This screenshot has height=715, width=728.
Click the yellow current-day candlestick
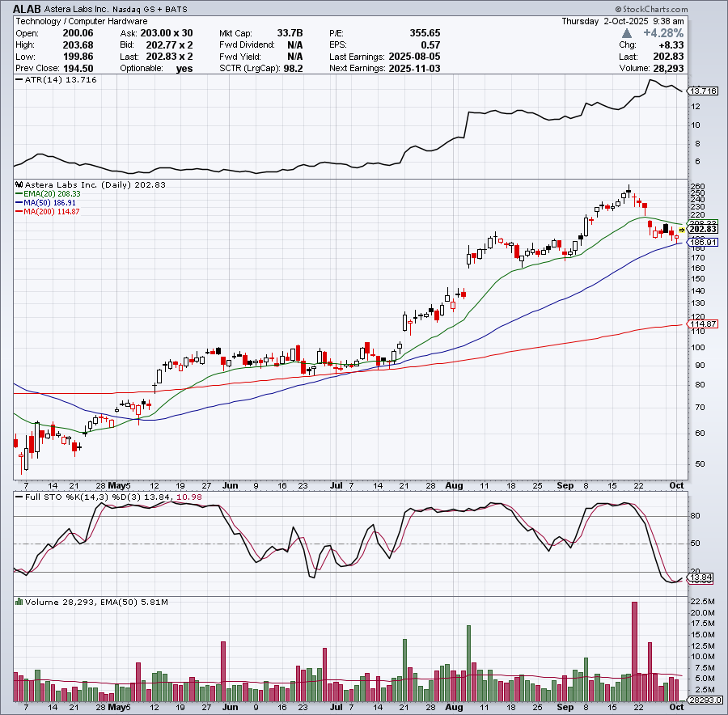point(682,230)
